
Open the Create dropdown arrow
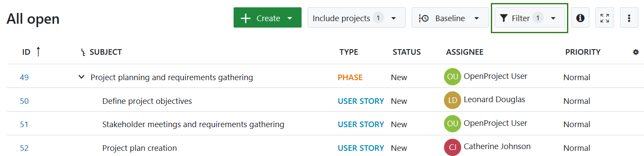tap(290, 18)
